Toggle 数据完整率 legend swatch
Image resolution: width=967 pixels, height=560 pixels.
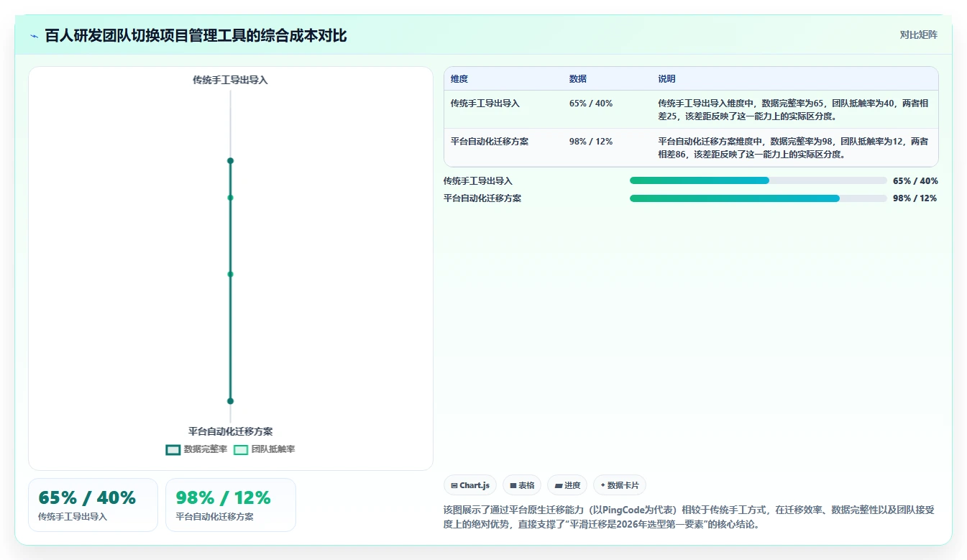[173, 449]
